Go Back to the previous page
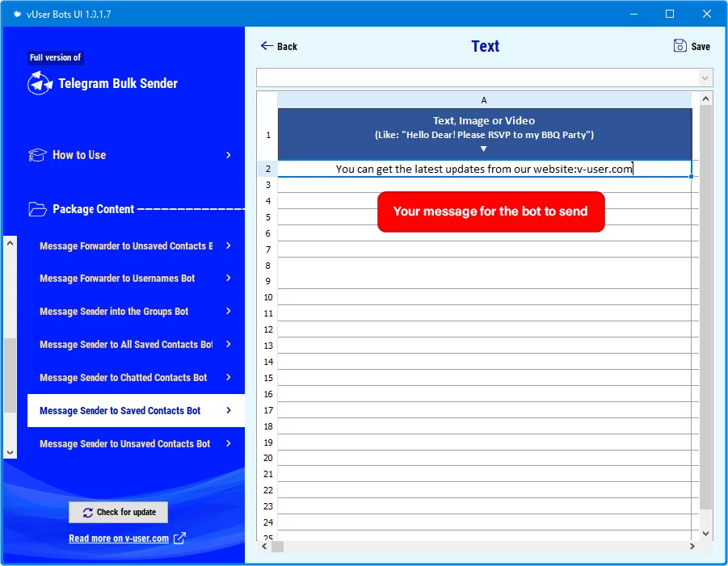The image size is (728, 566). pos(279,46)
